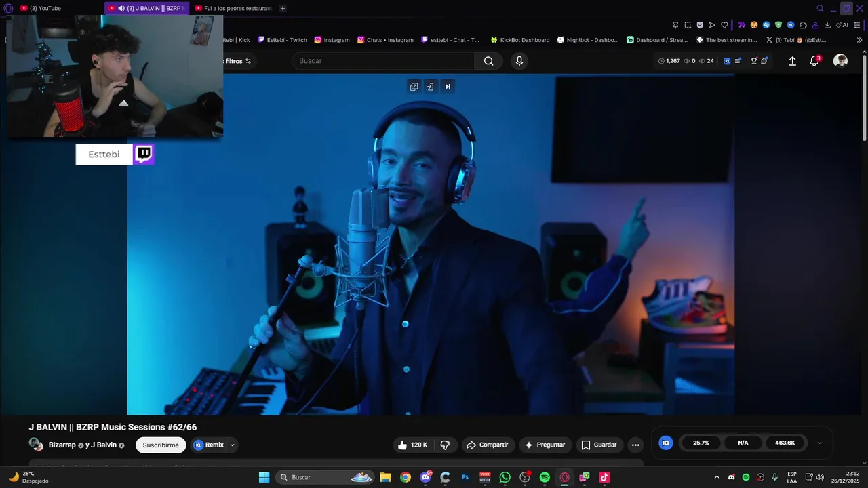This screenshot has height=488, width=868.
Task: Click the exit arrow video overlay icon
Action: pos(430,86)
